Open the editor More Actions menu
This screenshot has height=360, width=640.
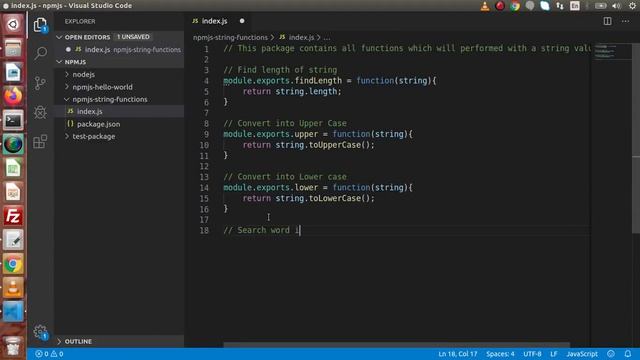click(625, 21)
